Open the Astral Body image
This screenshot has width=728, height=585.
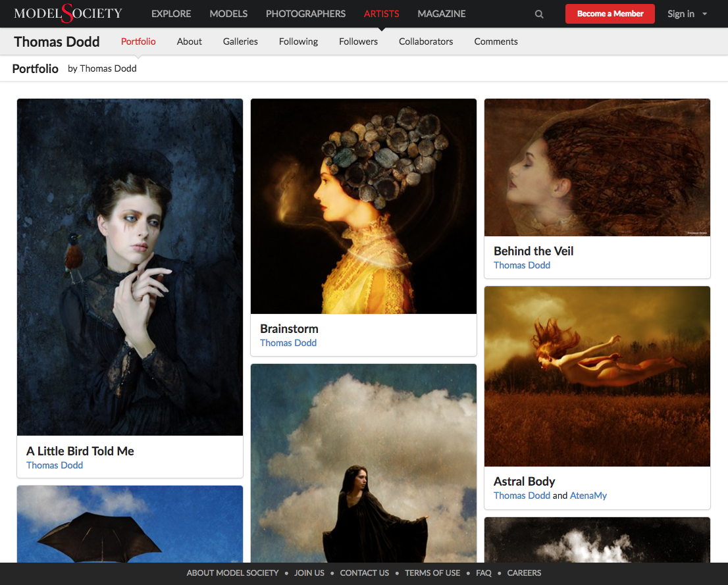coord(597,376)
